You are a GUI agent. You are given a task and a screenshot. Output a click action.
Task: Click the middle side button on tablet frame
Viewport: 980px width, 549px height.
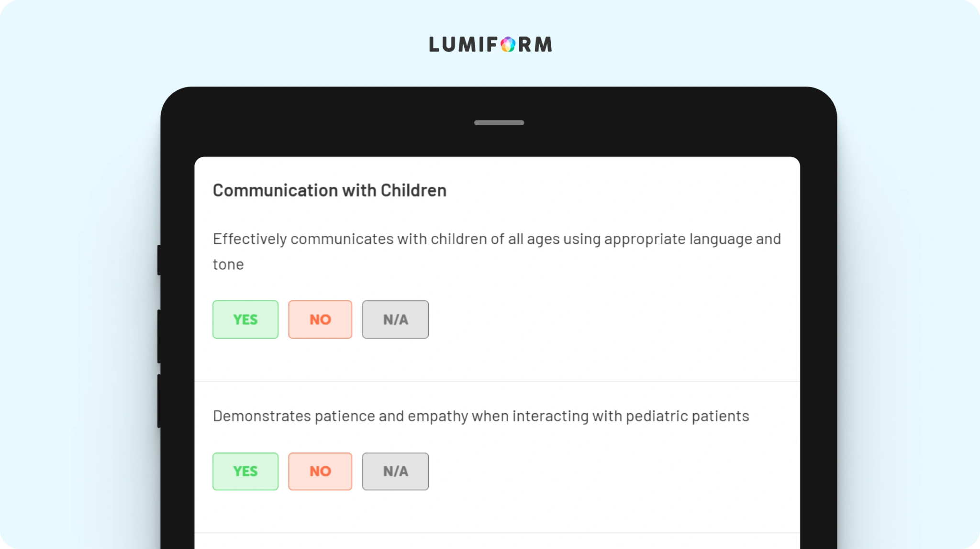click(x=159, y=336)
